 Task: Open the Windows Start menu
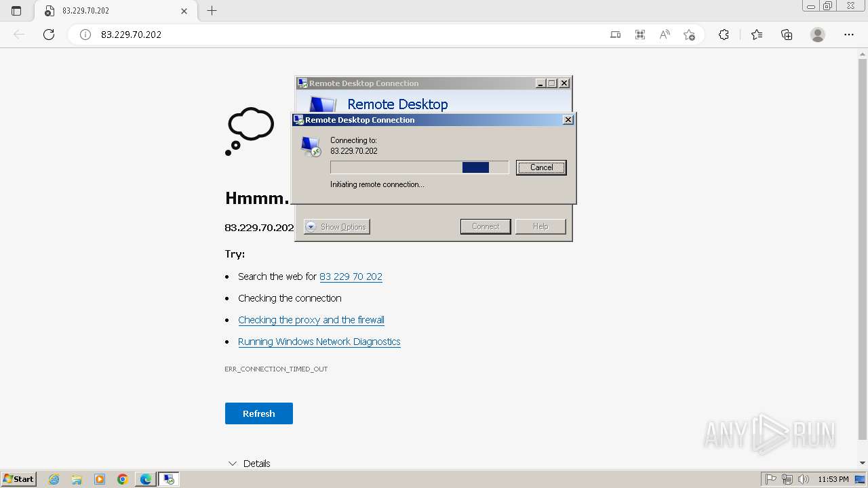(x=18, y=479)
